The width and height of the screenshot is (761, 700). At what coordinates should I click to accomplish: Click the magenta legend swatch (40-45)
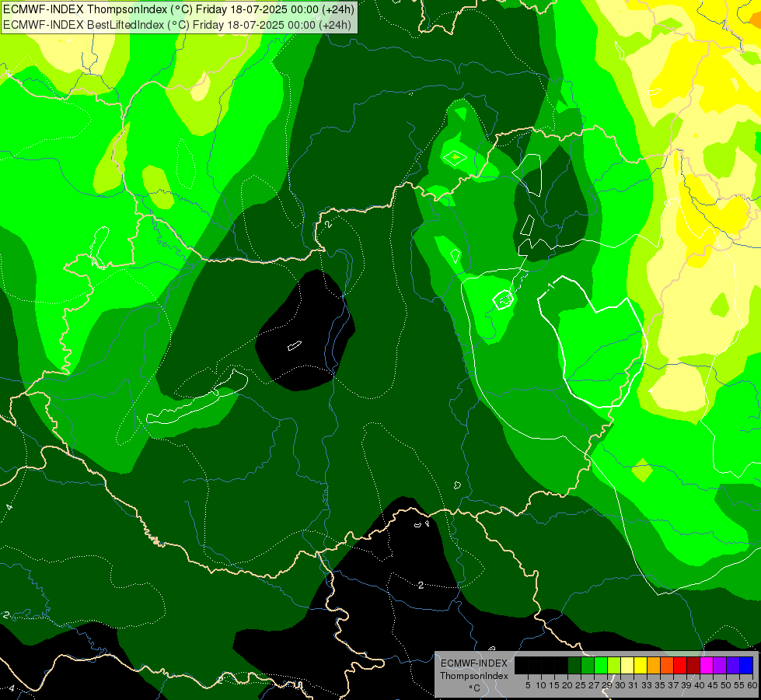707,666
